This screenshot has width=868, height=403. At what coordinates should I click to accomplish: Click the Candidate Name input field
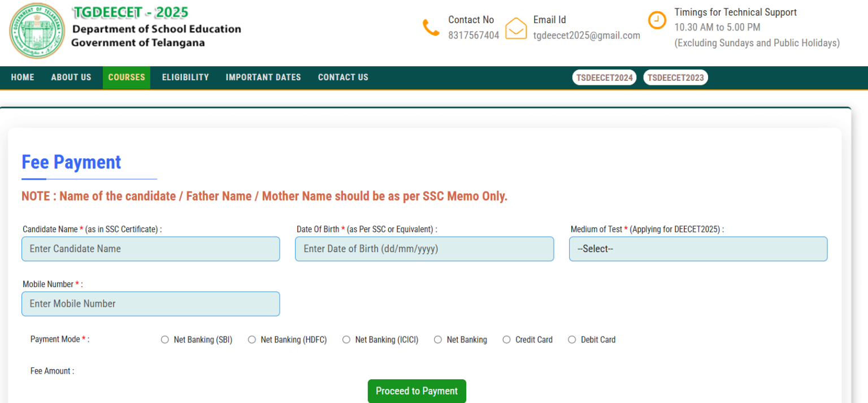click(x=150, y=249)
